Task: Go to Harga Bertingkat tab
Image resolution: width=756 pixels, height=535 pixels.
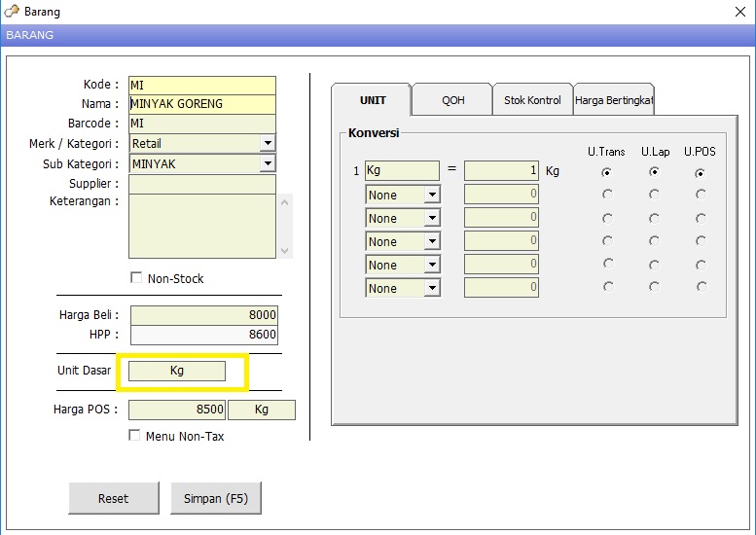Action: (x=614, y=100)
